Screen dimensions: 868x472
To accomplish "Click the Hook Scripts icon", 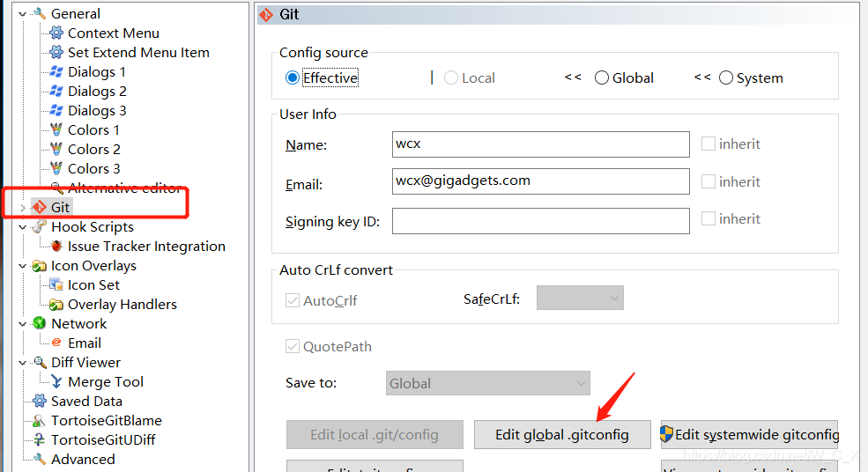I will click(x=40, y=226).
